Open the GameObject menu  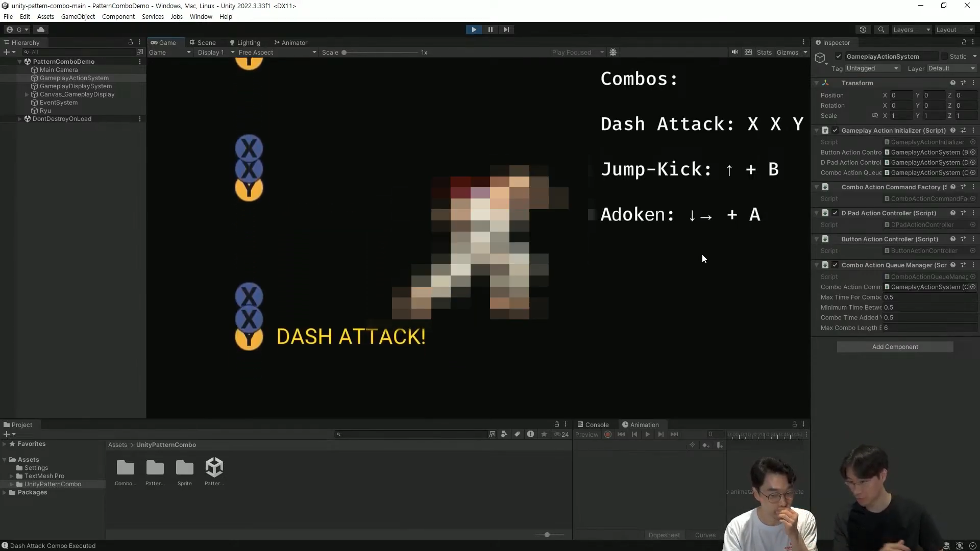[x=78, y=16]
